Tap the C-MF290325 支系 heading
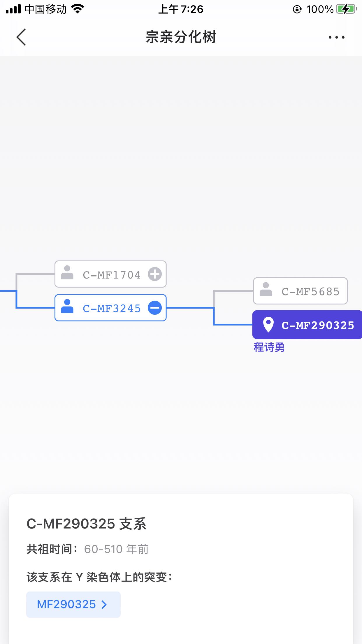Image resolution: width=362 pixels, height=644 pixels. (87, 524)
